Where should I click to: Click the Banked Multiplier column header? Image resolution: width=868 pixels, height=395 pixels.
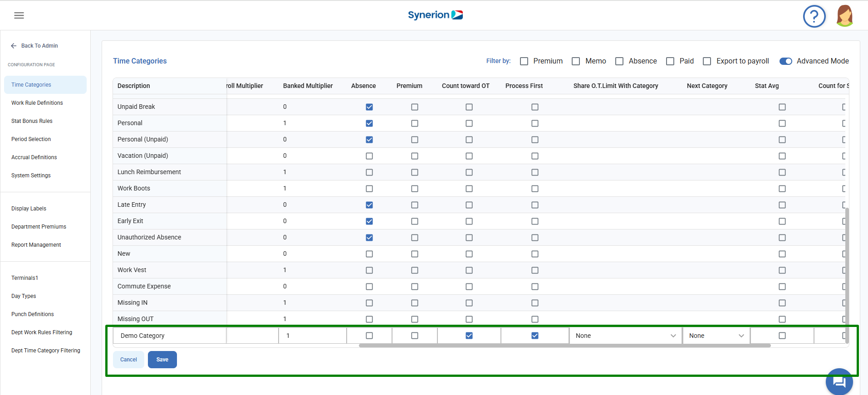(308, 86)
